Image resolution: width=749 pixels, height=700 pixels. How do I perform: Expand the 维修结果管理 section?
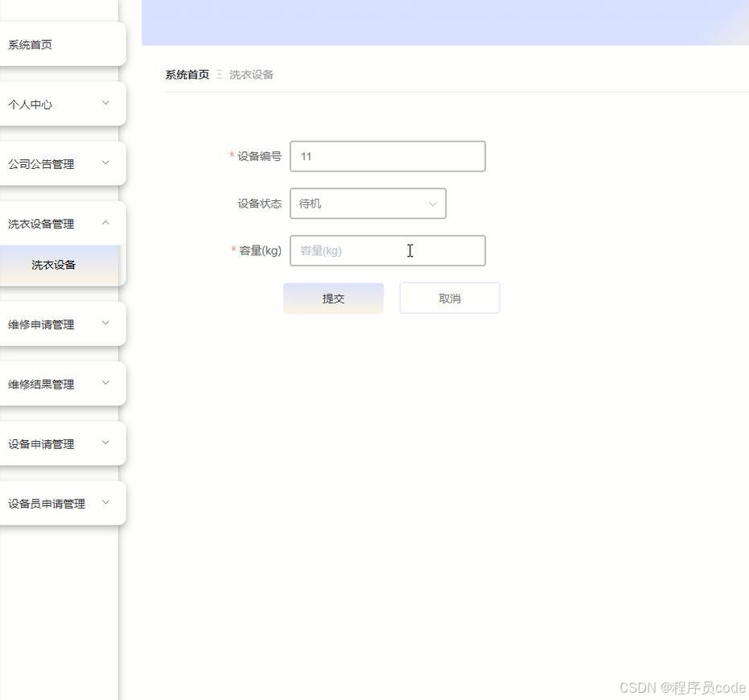tap(40, 384)
